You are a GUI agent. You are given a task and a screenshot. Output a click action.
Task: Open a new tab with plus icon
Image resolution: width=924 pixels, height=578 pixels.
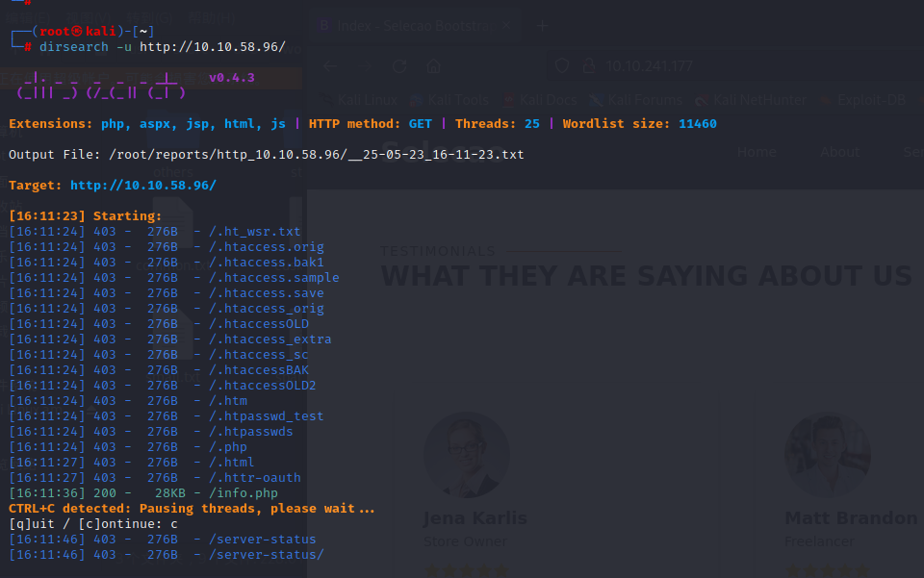click(x=542, y=26)
